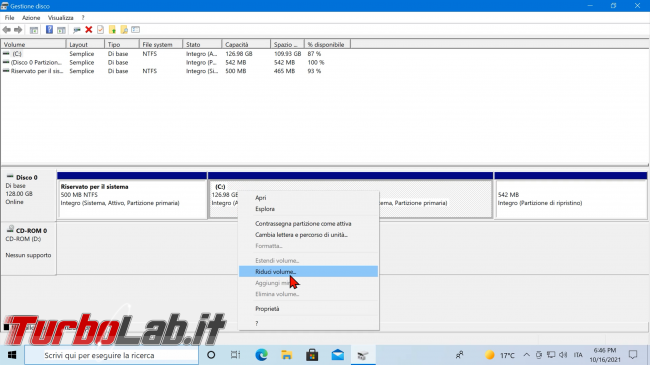Sort by the File system column header
The width and height of the screenshot is (650, 365).
coord(160,44)
